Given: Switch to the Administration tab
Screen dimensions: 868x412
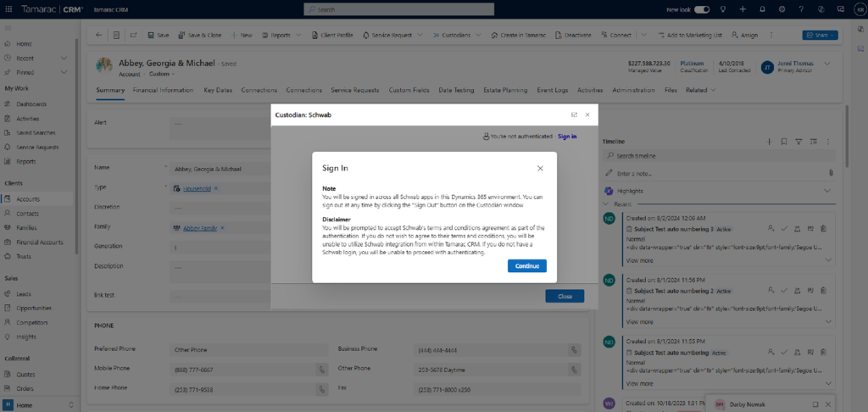Looking at the screenshot, I should (633, 90).
